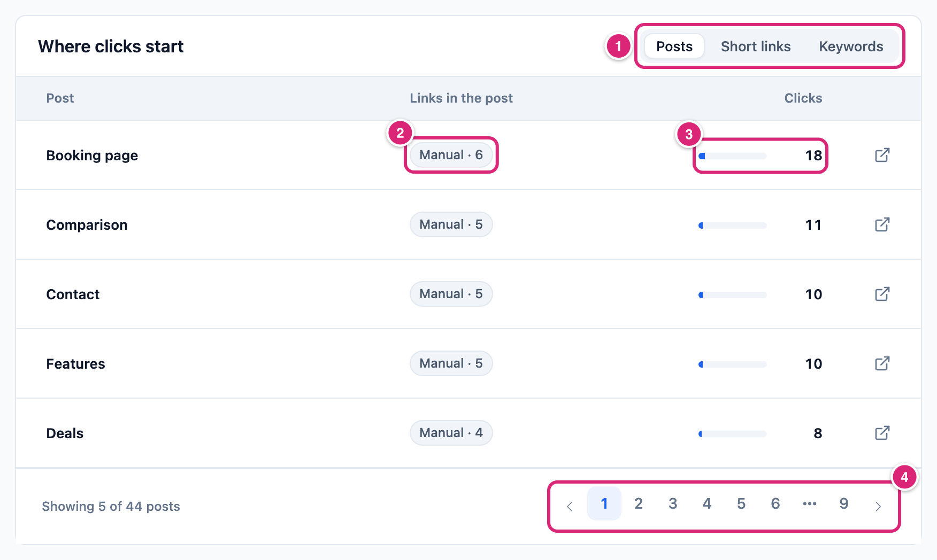The height and width of the screenshot is (560, 937).
Task: Switch to the Short links tab
Action: 755,46
